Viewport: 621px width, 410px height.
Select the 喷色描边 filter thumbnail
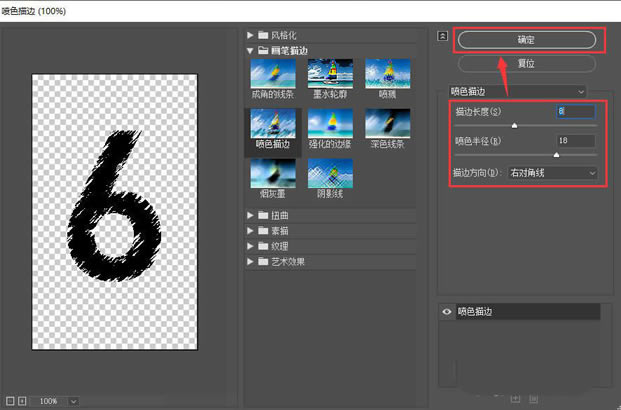pyautogui.click(x=273, y=124)
